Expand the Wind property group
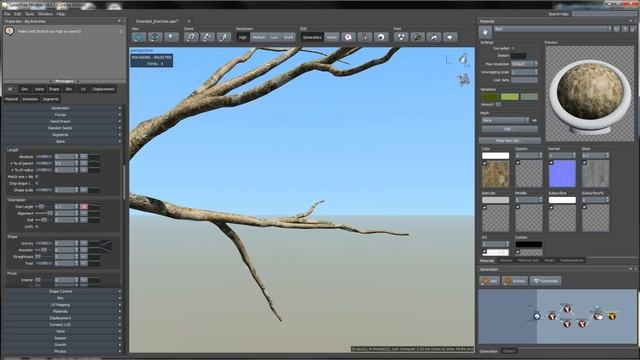 [62, 331]
